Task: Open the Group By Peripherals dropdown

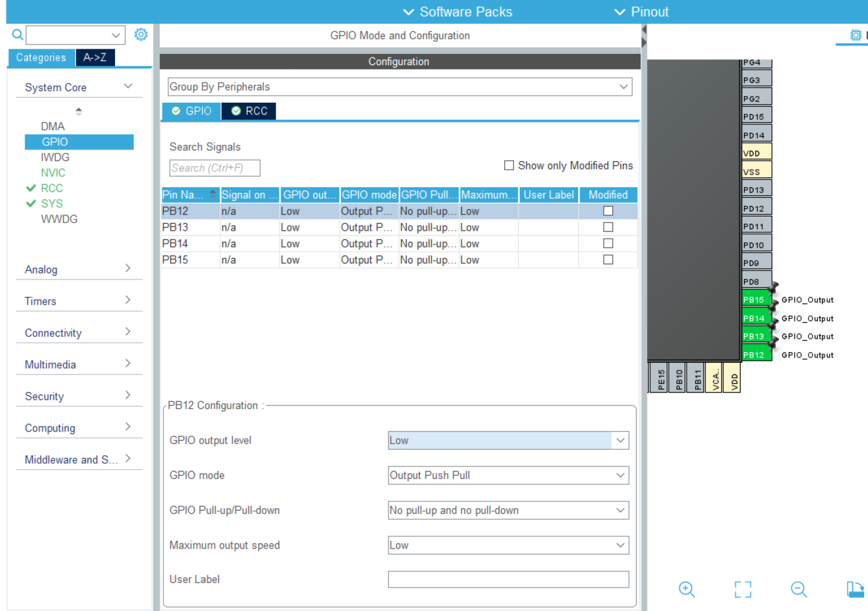Action: 400,86
